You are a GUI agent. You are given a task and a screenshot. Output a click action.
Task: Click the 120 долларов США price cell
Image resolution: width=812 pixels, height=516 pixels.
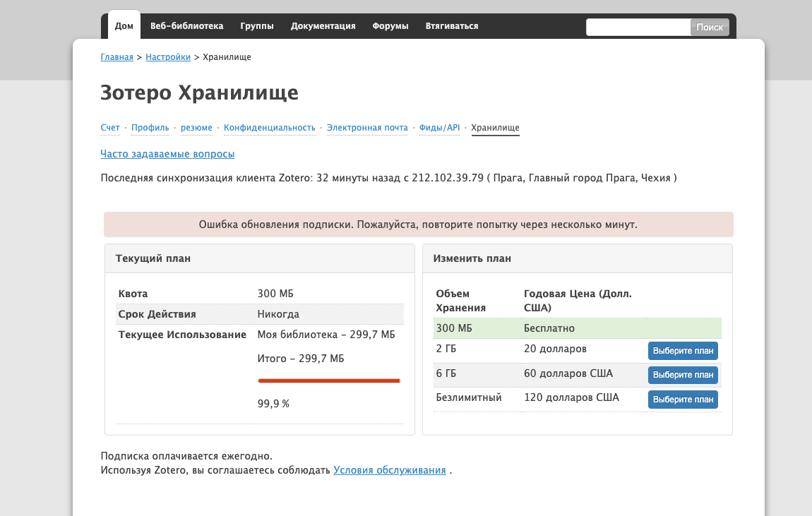(571, 397)
